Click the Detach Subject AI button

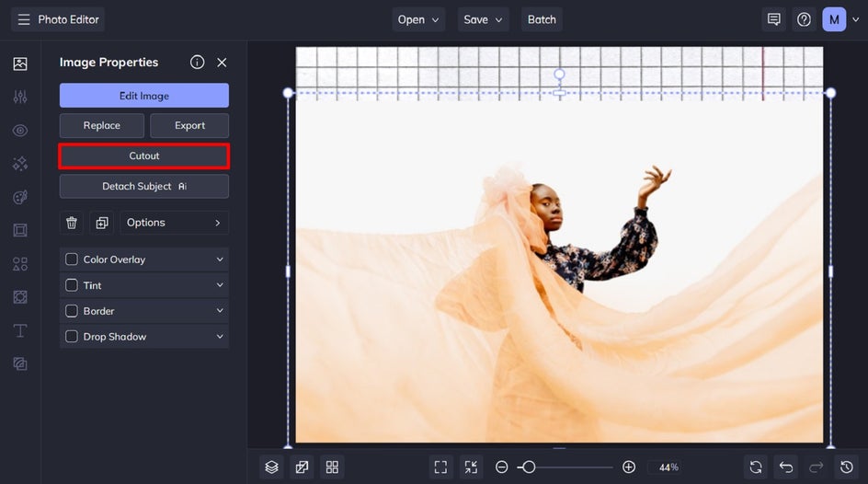144,187
